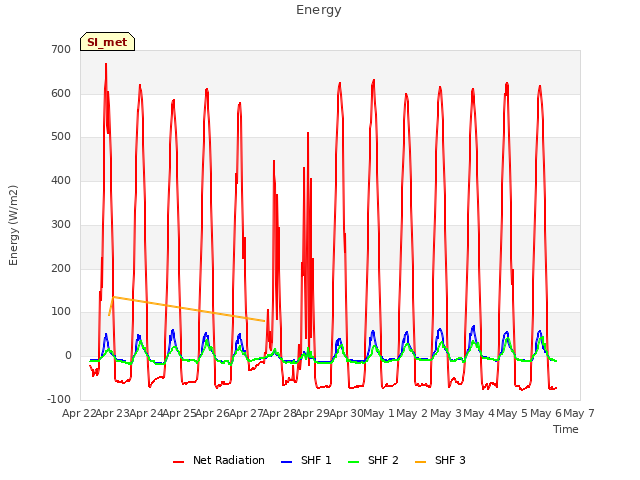Click the blue SHF 1 legend swatch

point(287,462)
